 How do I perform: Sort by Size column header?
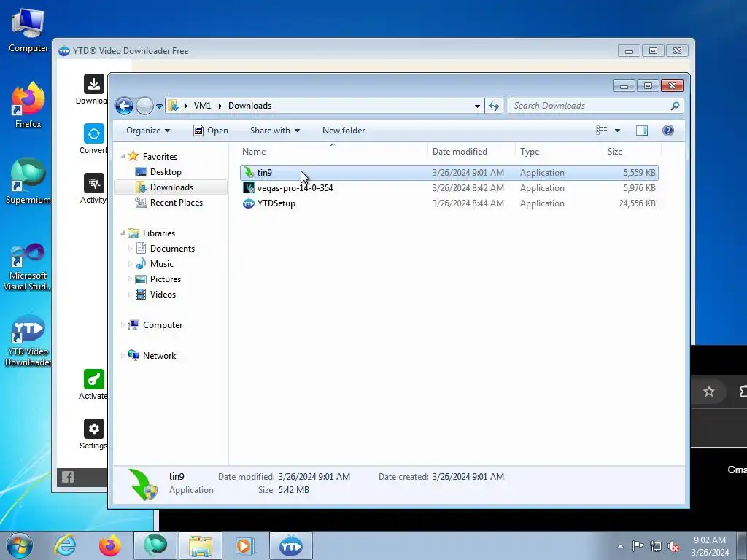click(632, 152)
